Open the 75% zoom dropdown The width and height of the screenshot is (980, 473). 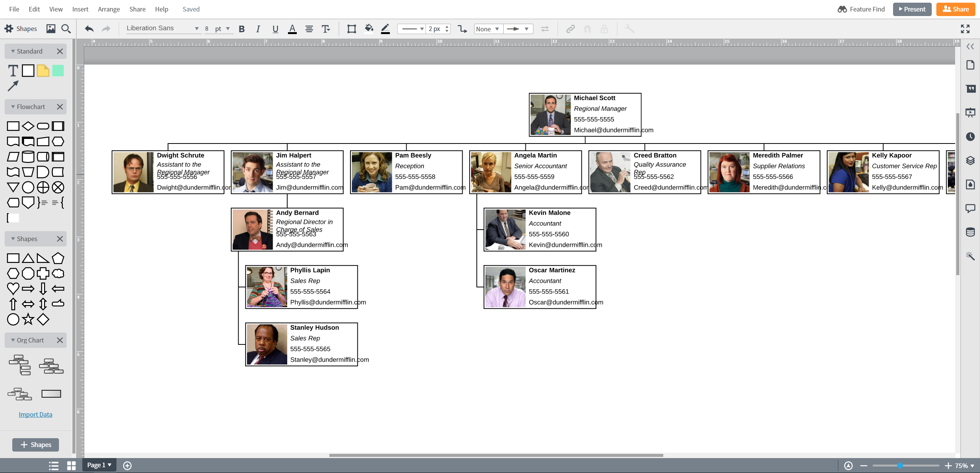[x=965, y=466]
